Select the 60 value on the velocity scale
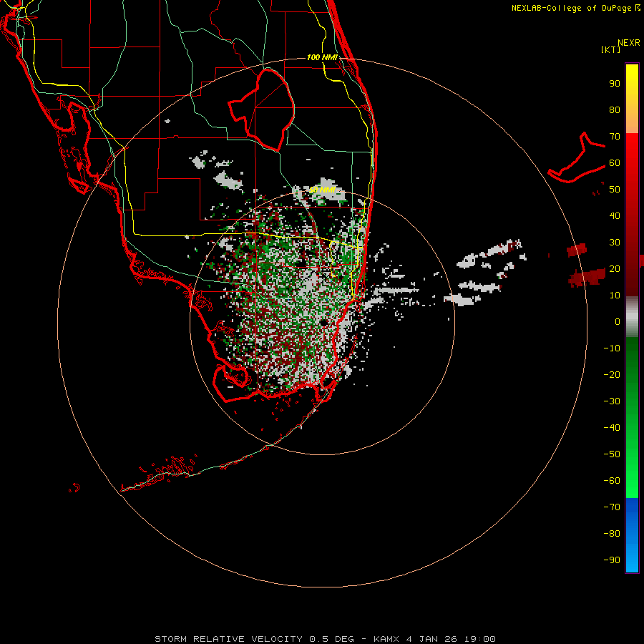This screenshot has width=644, height=644. point(615,162)
